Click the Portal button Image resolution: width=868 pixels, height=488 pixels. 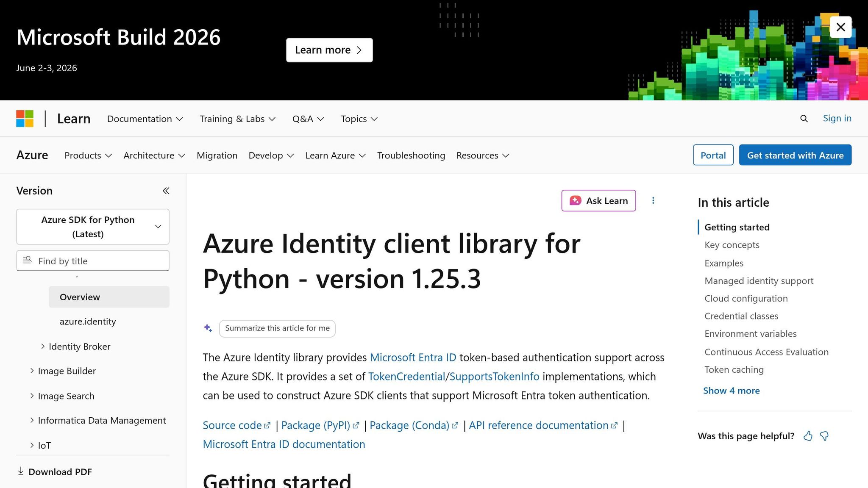[713, 155]
